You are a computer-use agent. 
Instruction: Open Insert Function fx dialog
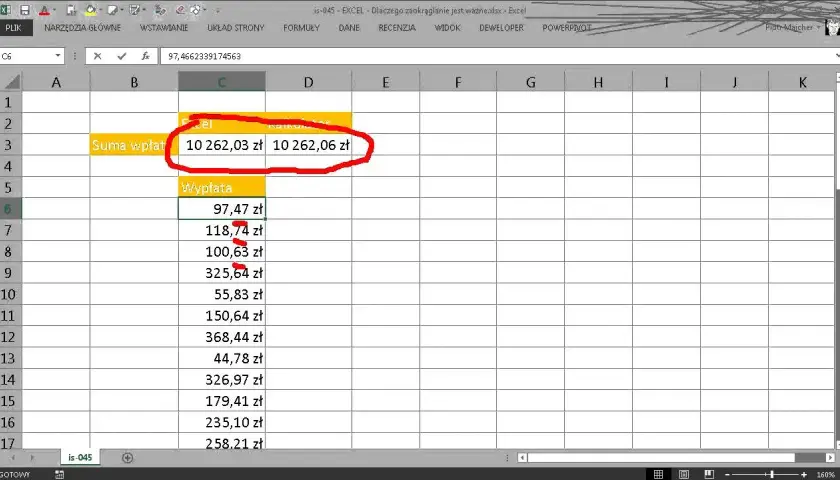145,56
